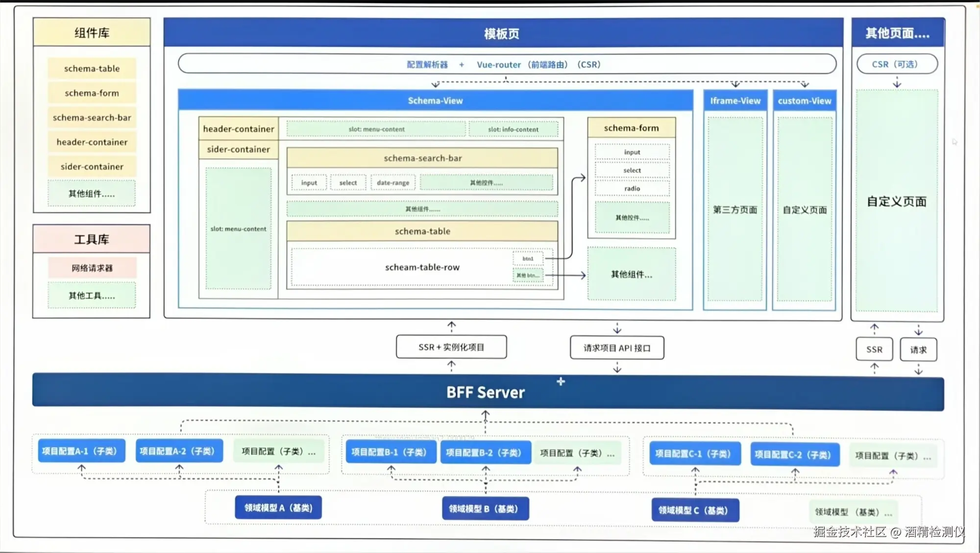Click the 项目配置A-1 (子类) block
The height and width of the screenshot is (553, 980).
[81, 451]
